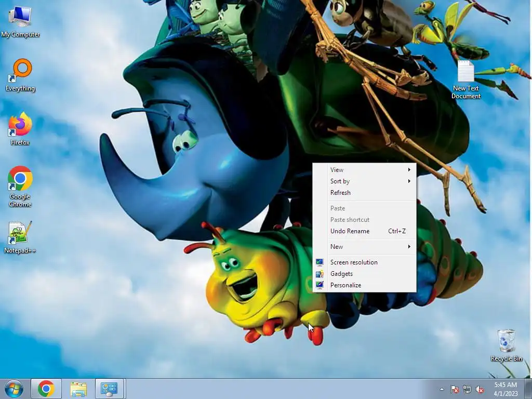Open the clock showing 5:45 AM
The width and height of the screenshot is (532, 399).
tap(506, 389)
